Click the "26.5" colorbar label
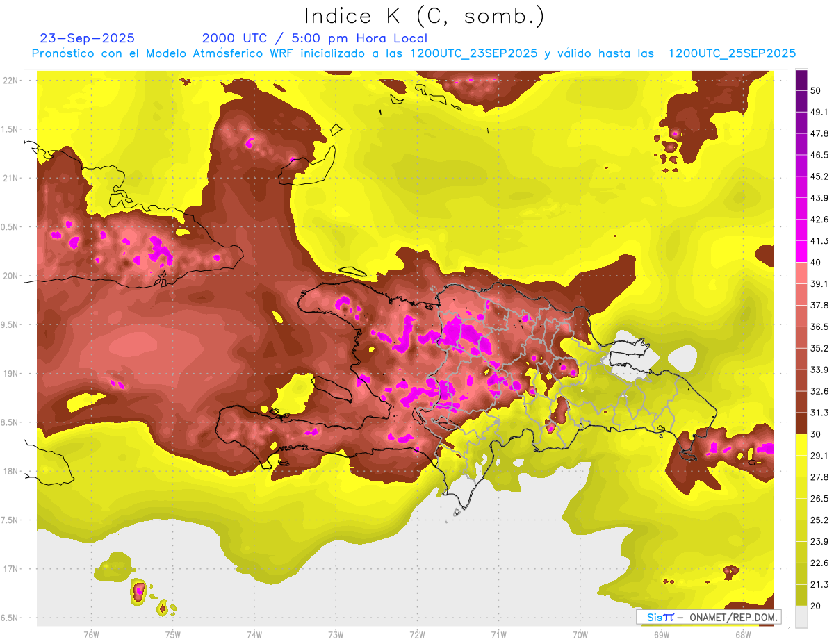This screenshot has height=644, width=834. [x=819, y=498]
